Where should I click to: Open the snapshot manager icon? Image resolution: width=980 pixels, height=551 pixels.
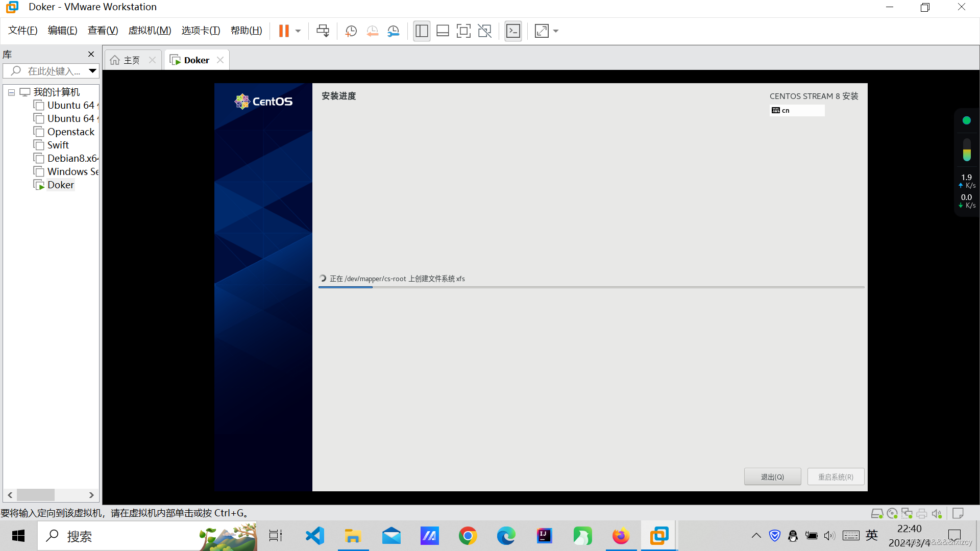(x=394, y=31)
